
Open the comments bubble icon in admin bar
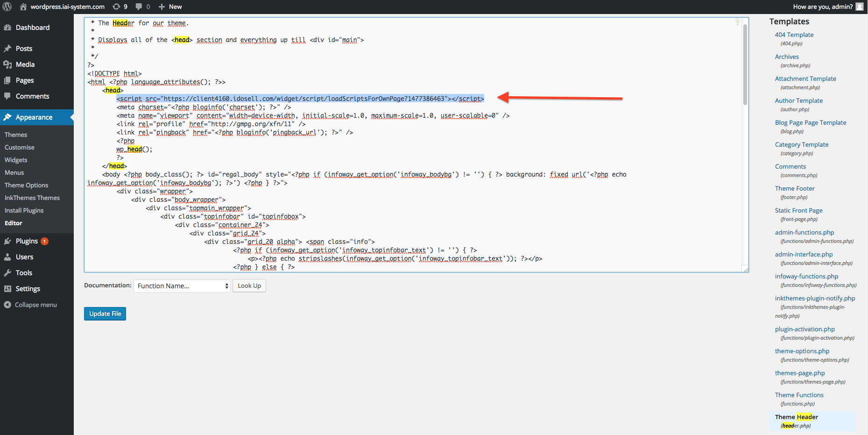(139, 7)
